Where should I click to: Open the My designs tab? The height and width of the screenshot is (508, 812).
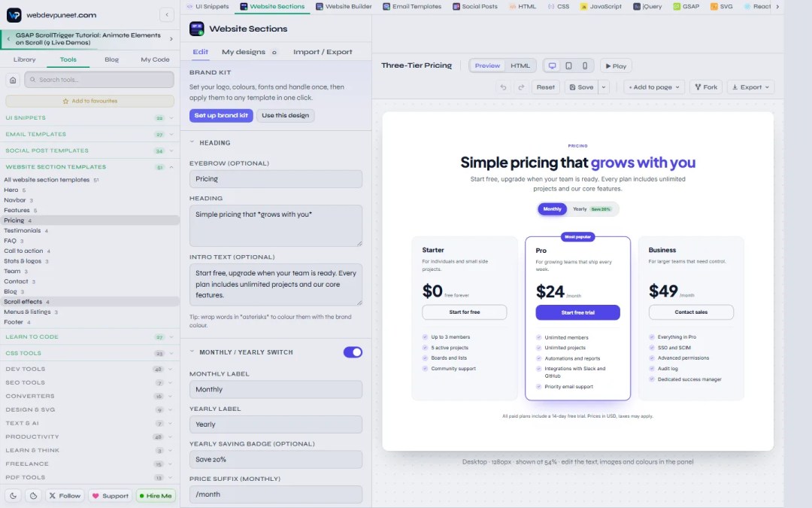[249, 52]
